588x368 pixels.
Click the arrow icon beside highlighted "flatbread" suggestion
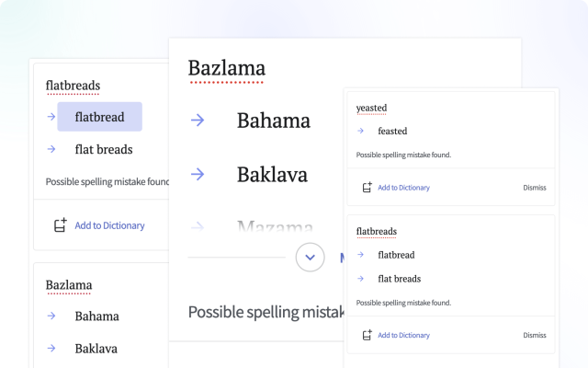pyautogui.click(x=51, y=117)
